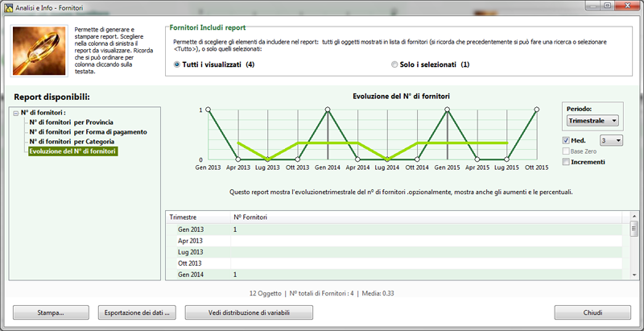Click the 'Chiudi' button
This screenshot has height=331, width=644.
coord(592,312)
